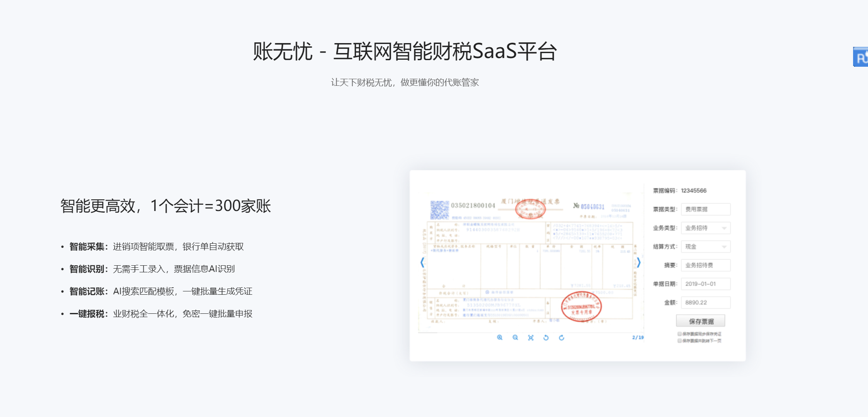Rotate invoice clockwise using the rotate-right icon

point(562,337)
